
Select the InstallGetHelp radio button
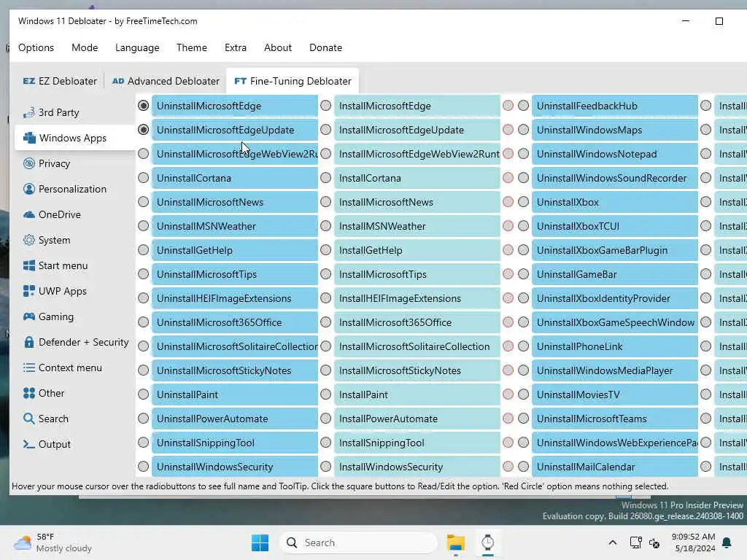(x=326, y=250)
